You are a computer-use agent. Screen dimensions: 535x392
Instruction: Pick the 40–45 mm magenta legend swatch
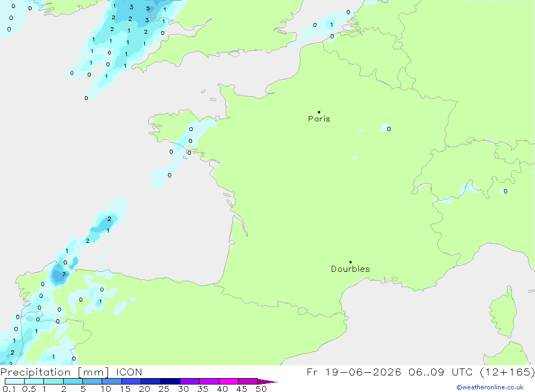pos(228,381)
